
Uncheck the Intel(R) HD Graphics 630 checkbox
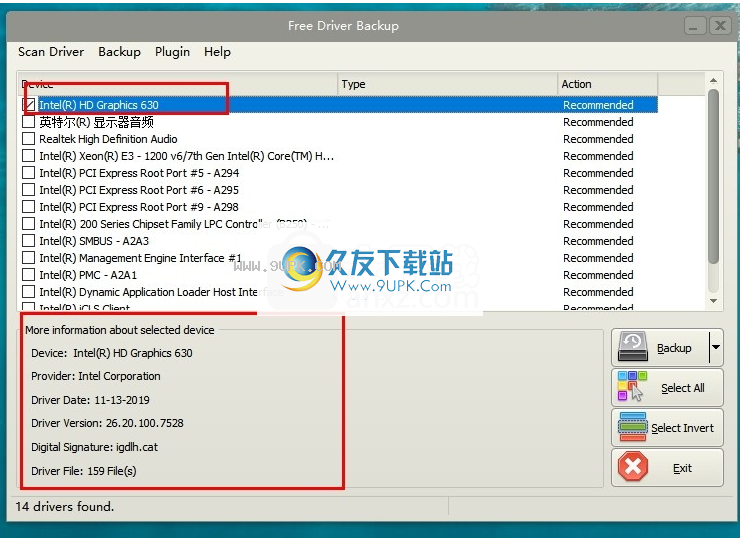(x=29, y=104)
